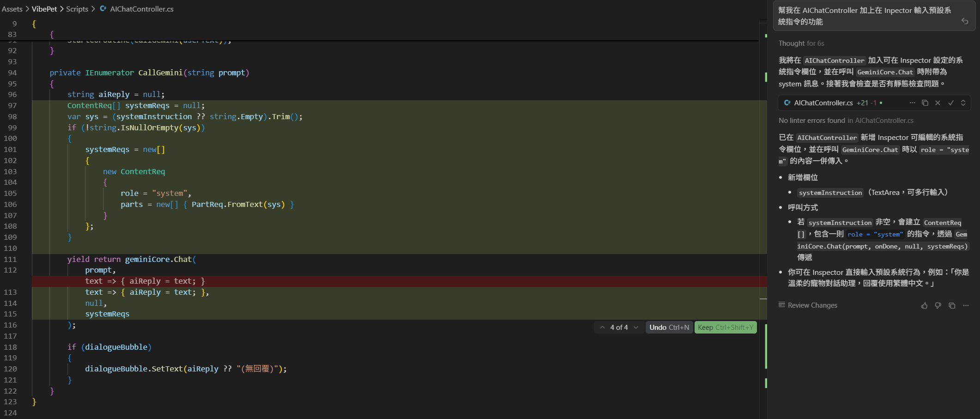Viewport: 980px width, 419px height.
Task: Expand the AIChatController.cs diff card
Action: coord(963,103)
